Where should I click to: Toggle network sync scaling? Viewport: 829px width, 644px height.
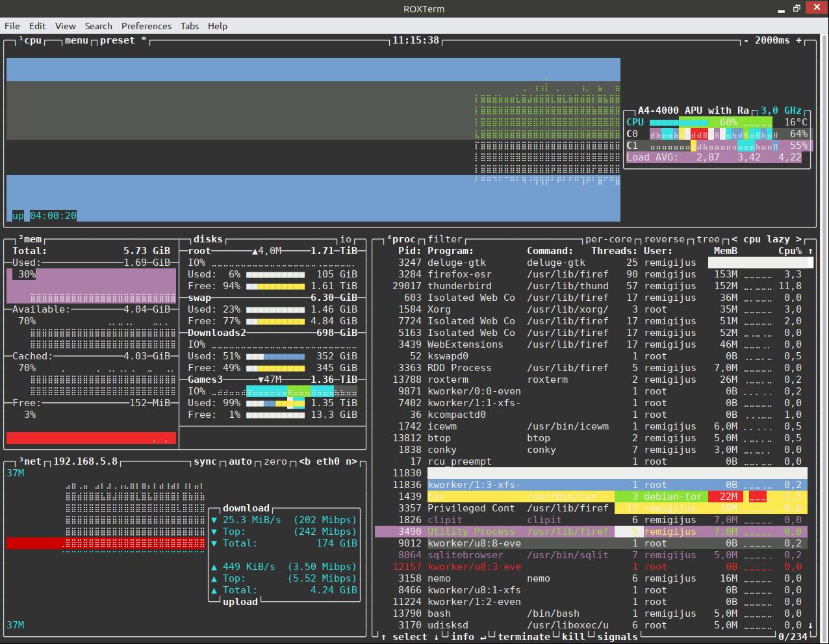pos(205,461)
